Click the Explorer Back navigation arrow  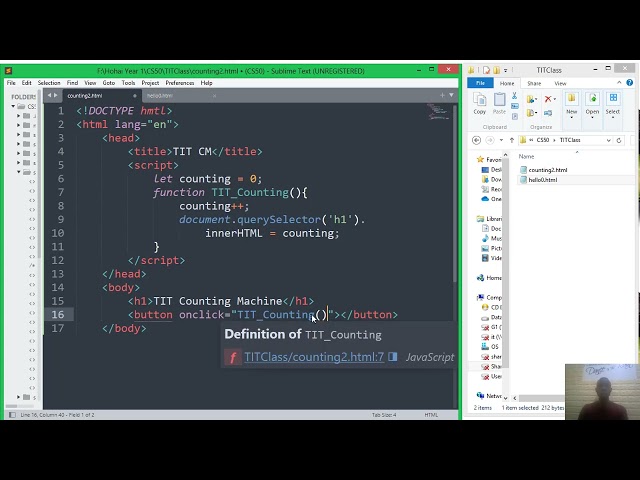click(x=476, y=140)
